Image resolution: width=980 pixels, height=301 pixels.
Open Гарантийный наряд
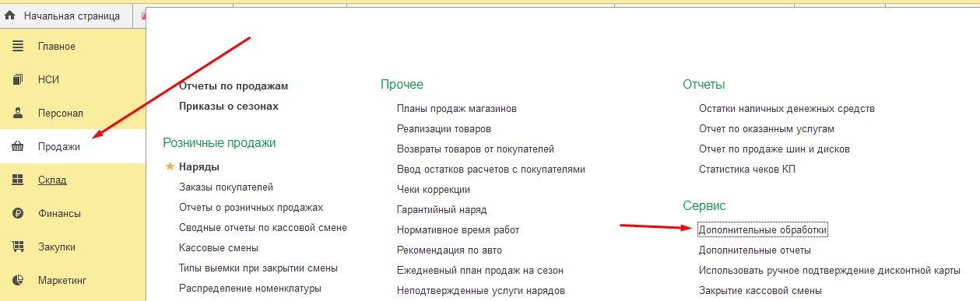[x=441, y=209]
